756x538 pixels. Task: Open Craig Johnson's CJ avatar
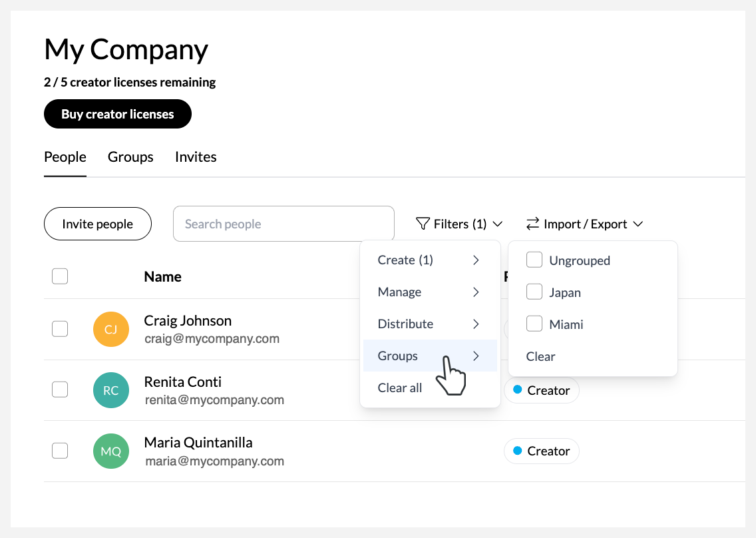pyautogui.click(x=110, y=329)
